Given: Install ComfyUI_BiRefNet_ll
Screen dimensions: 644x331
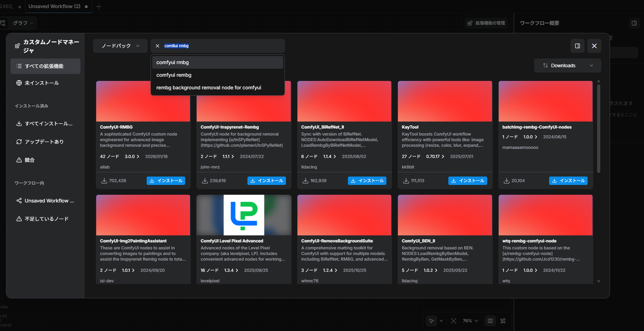Looking at the screenshot, I should pos(367,181).
